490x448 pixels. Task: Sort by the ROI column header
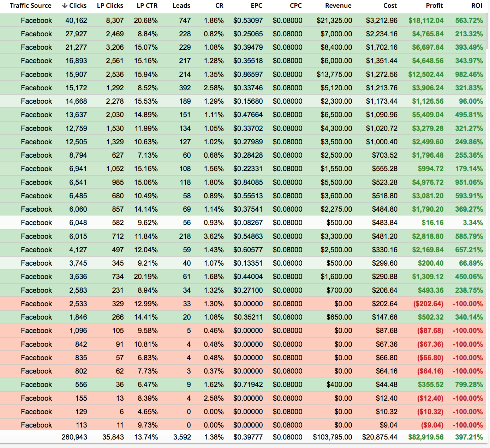[477, 6]
